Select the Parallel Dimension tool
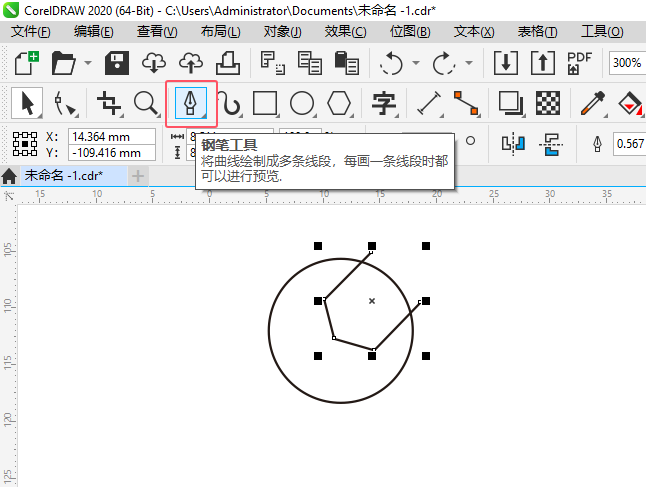This screenshot has height=487, width=646. (x=429, y=103)
